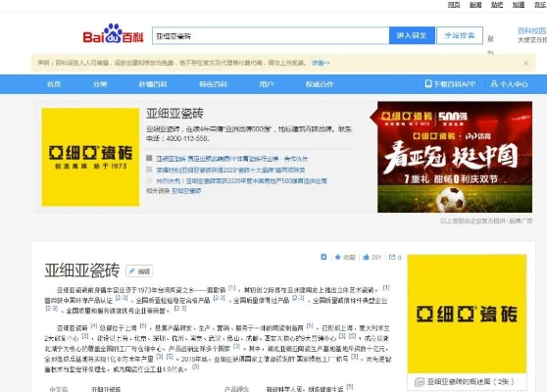Viewport: 547px width, 392px height.
Task: Close the yellow notice banner
Action: (x=525, y=63)
